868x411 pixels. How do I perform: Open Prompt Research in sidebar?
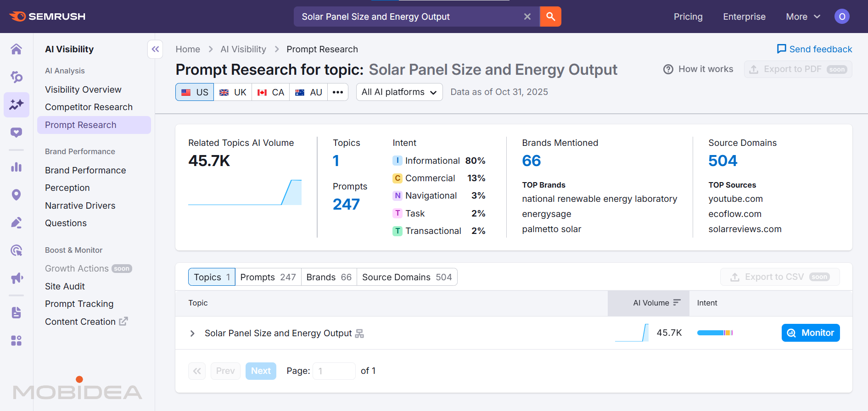pos(94,125)
